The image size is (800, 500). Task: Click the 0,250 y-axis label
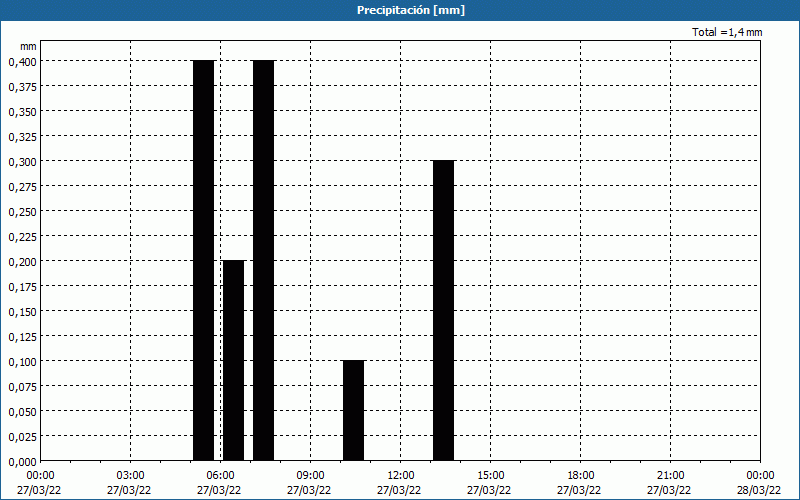(22, 212)
